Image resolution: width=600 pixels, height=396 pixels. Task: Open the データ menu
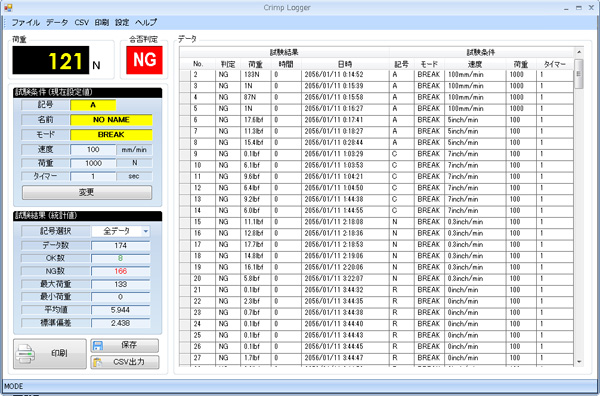coord(57,23)
